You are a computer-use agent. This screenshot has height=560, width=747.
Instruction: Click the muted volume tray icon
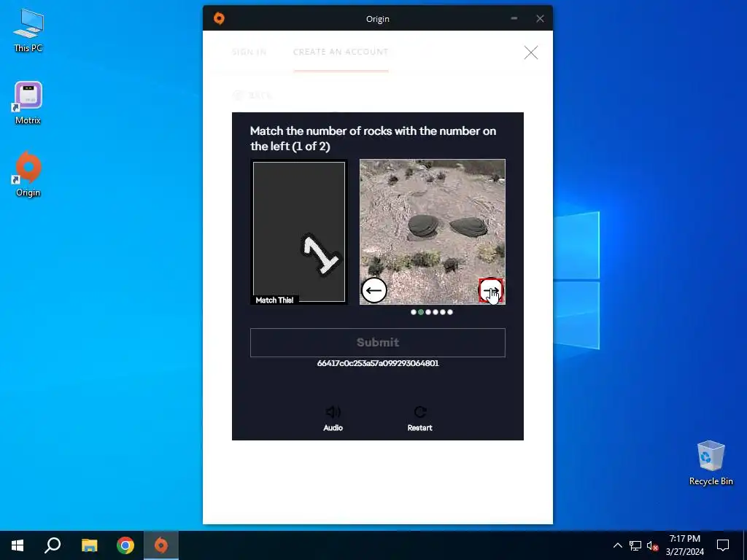652,545
